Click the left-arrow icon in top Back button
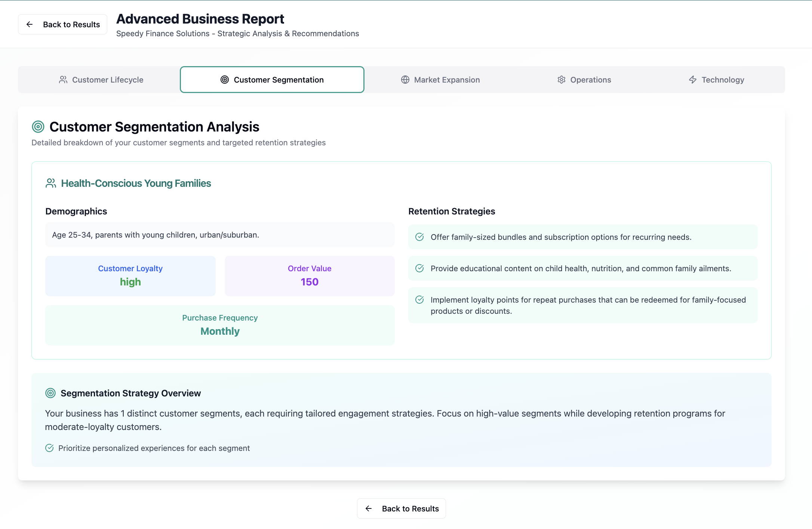 click(30, 25)
